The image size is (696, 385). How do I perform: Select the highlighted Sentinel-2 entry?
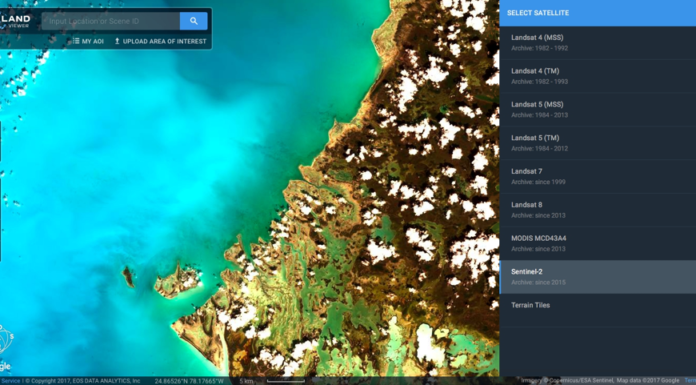point(597,277)
